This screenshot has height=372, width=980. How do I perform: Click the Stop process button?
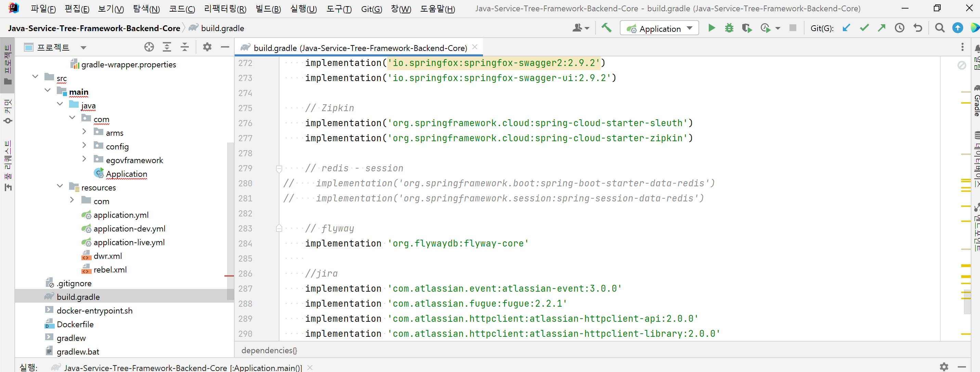click(x=793, y=28)
